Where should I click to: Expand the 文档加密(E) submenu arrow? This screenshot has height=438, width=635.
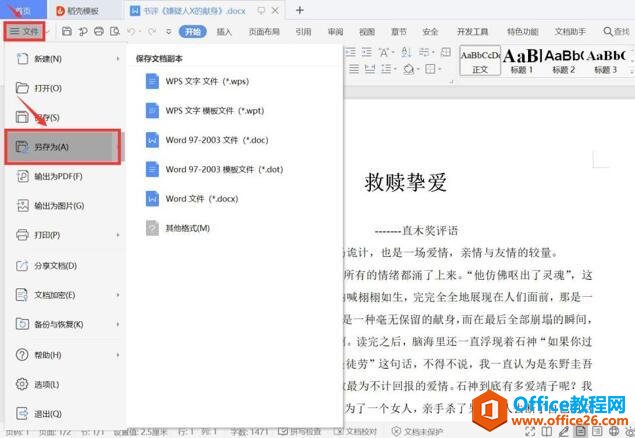[x=118, y=295]
